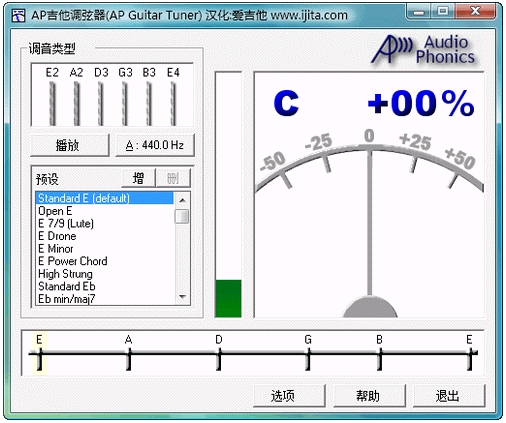This screenshot has height=423, width=506.
Task: Click the D marker on note scale
Action: coord(219,353)
